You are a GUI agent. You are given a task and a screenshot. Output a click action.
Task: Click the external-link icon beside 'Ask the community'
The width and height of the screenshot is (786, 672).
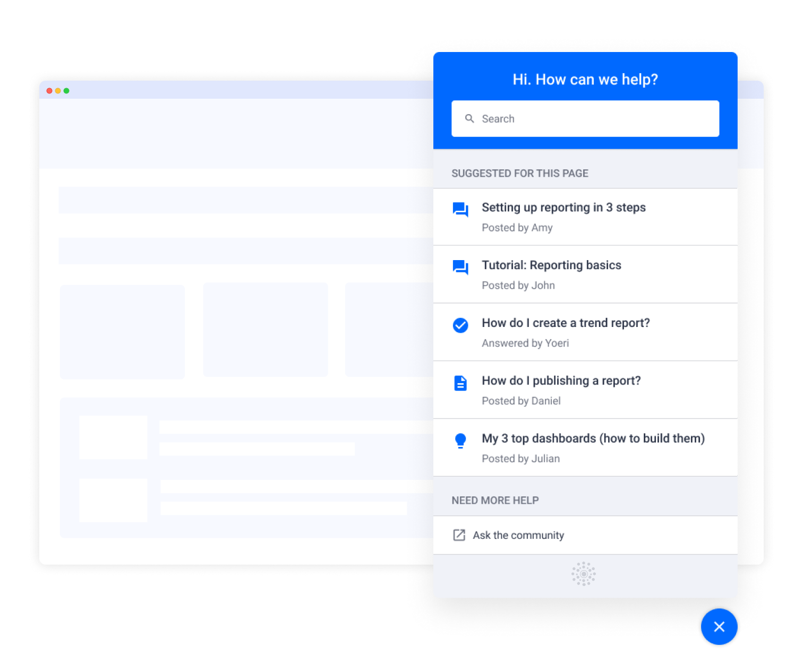point(460,535)
